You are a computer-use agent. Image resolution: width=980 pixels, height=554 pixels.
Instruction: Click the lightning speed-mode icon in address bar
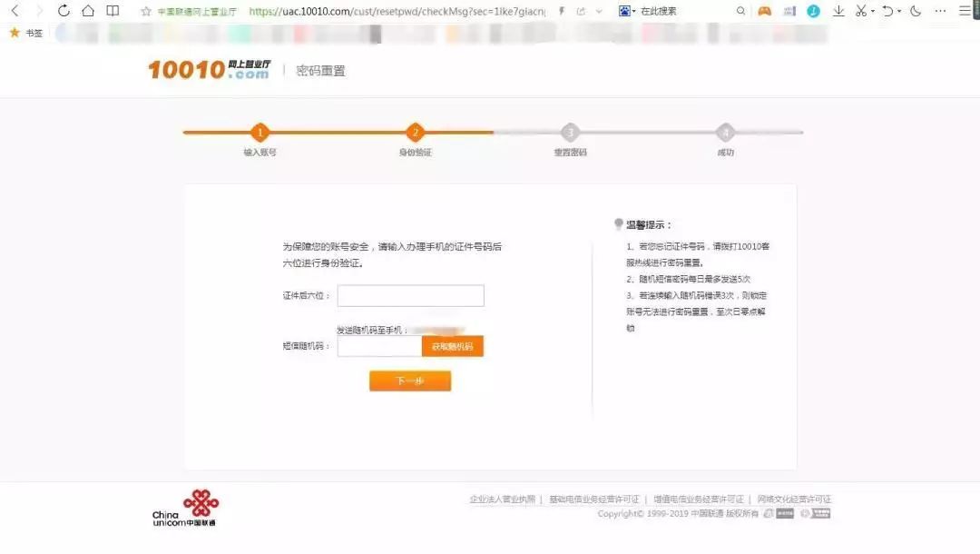(x=562, y=11)
